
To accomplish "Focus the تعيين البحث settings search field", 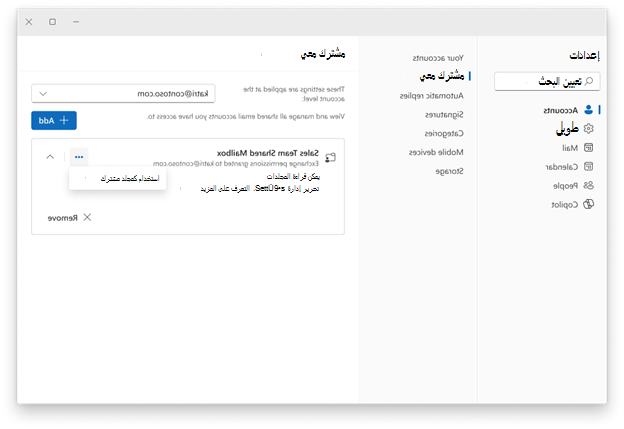I will click(x=547, y=81).
